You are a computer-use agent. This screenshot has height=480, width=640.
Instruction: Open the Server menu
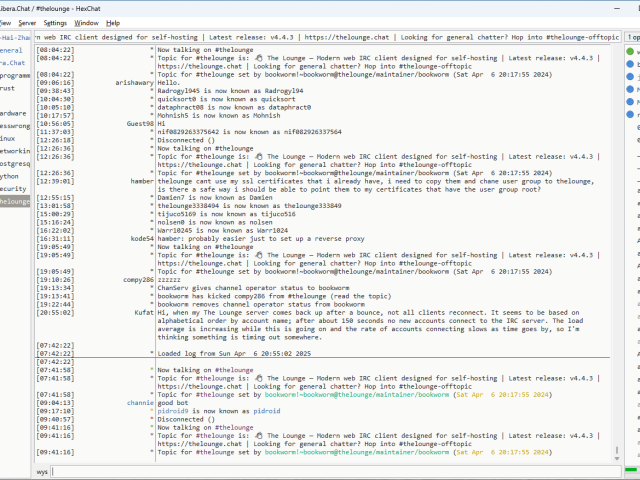coord(27,22)
